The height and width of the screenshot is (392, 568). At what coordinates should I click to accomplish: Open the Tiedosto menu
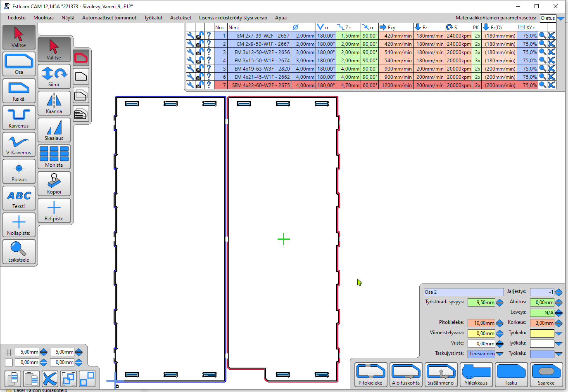[x=16, y=18]
